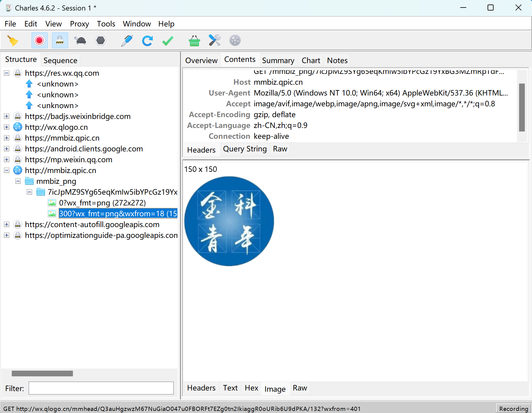Click the globe icon beside http://wx.qlogo.cn
Viewport: 532px width, 413px height.
tap(18, 127)
